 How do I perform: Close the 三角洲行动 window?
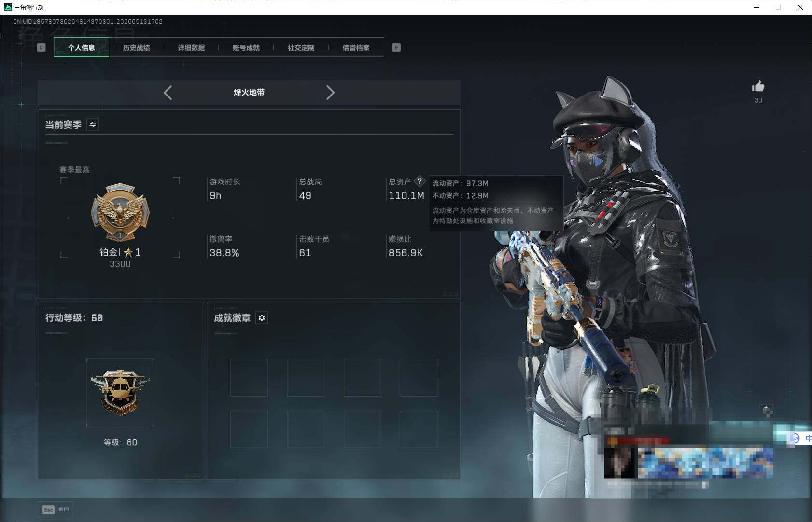(800, 7)
